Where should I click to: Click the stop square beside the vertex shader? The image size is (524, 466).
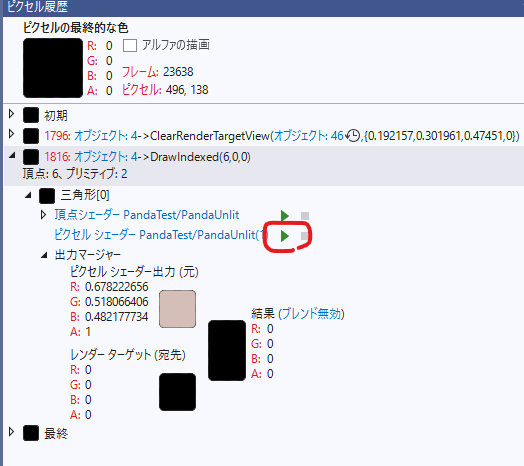pos(304,216)
